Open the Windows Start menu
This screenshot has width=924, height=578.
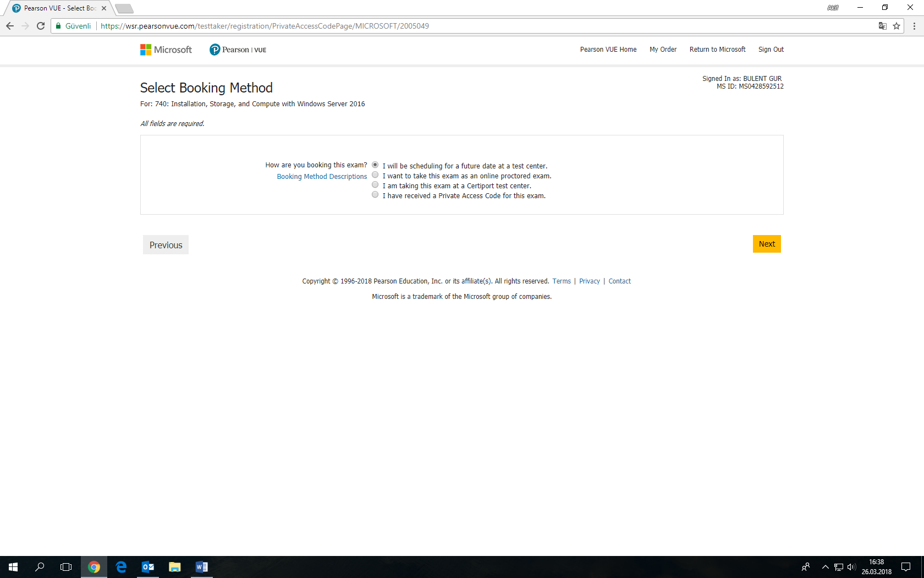(13, 567)
